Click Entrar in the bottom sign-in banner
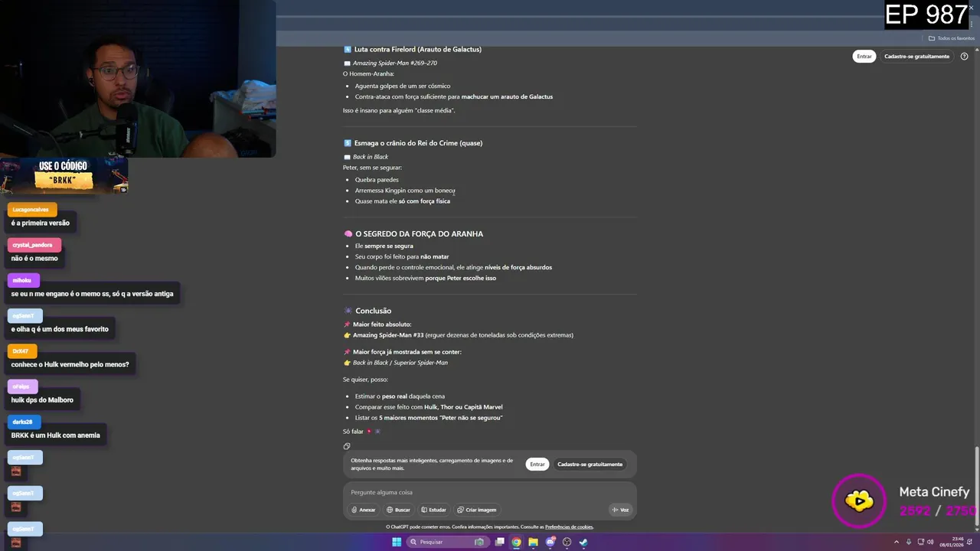 pos(537,464)
